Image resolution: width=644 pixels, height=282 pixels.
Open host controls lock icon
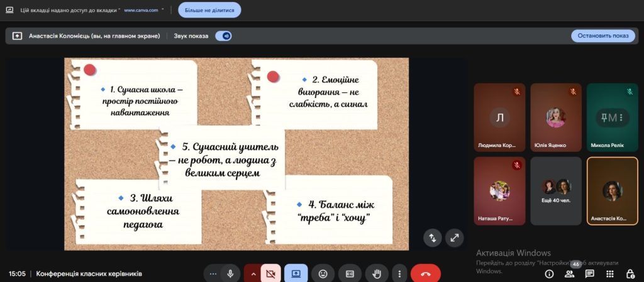click(x=630, y=274)
